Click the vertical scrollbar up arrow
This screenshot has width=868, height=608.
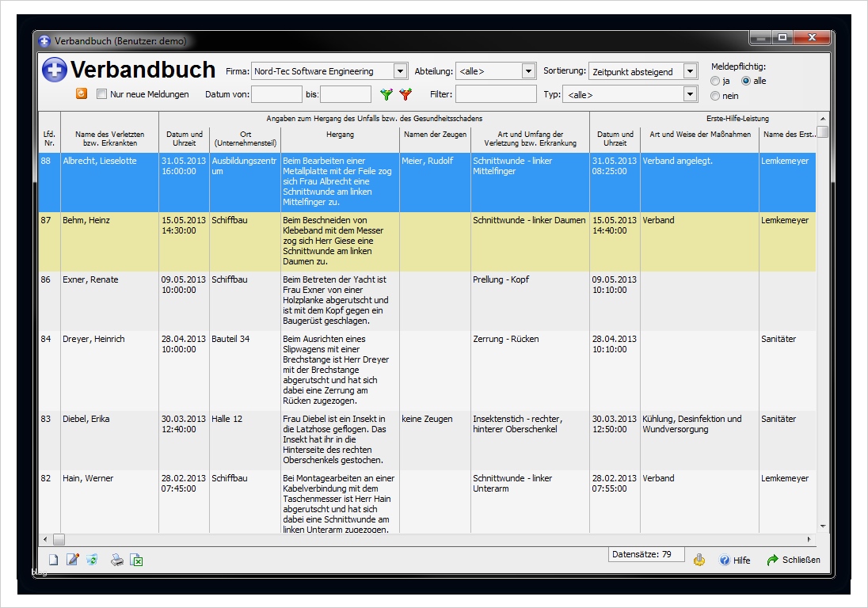[x=823, y=119]
